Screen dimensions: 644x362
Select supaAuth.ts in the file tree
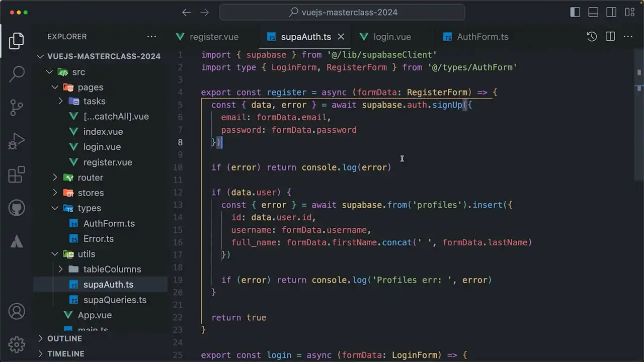click(101, 285)
